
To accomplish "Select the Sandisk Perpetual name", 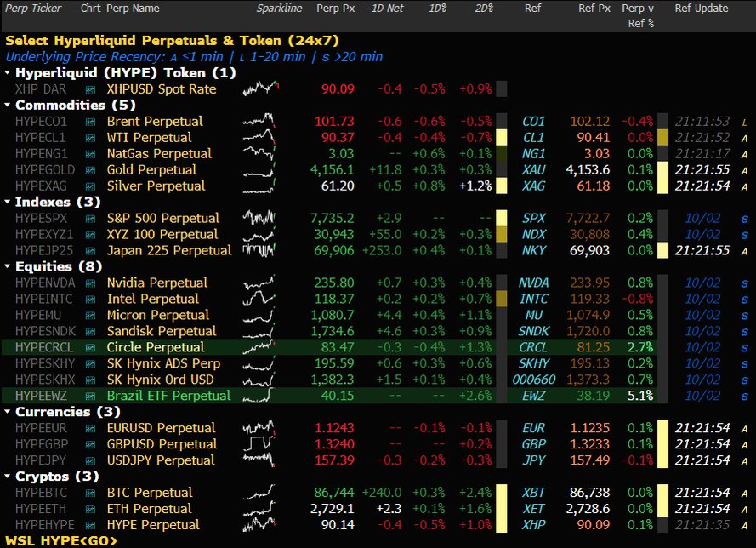I will coord(162,331).
